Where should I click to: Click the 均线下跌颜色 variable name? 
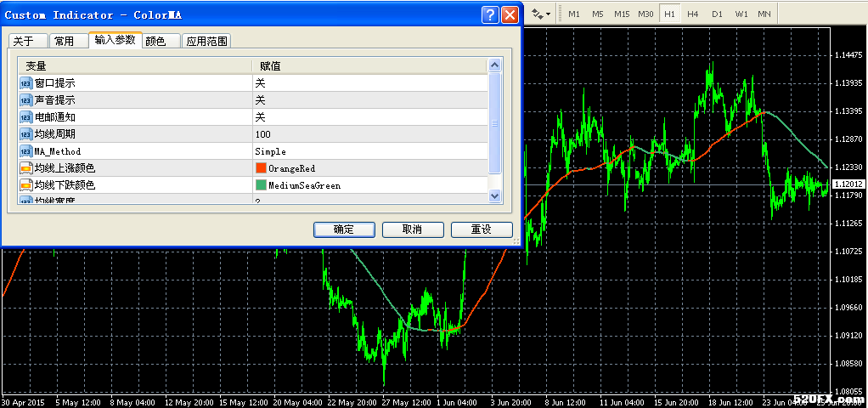[65, 185]
